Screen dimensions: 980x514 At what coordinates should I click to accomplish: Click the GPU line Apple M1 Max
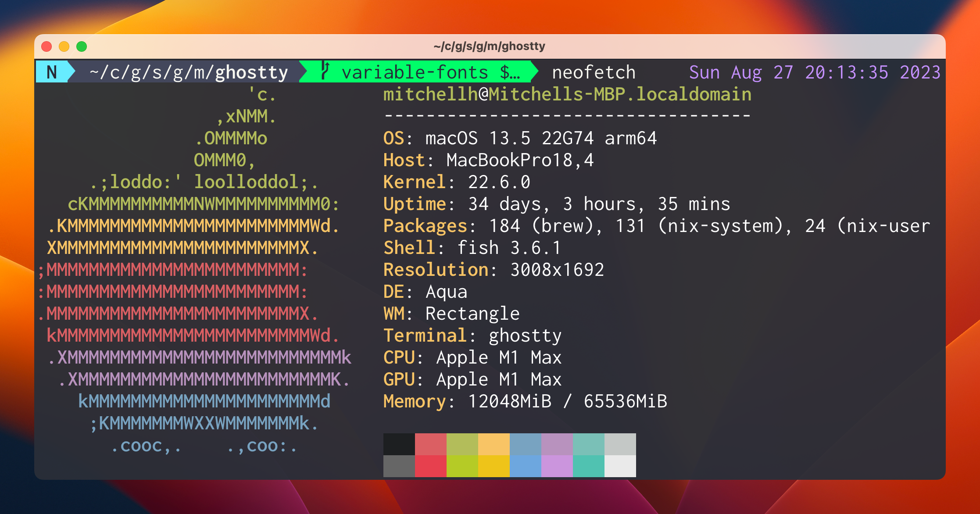[x=472, y=379]
